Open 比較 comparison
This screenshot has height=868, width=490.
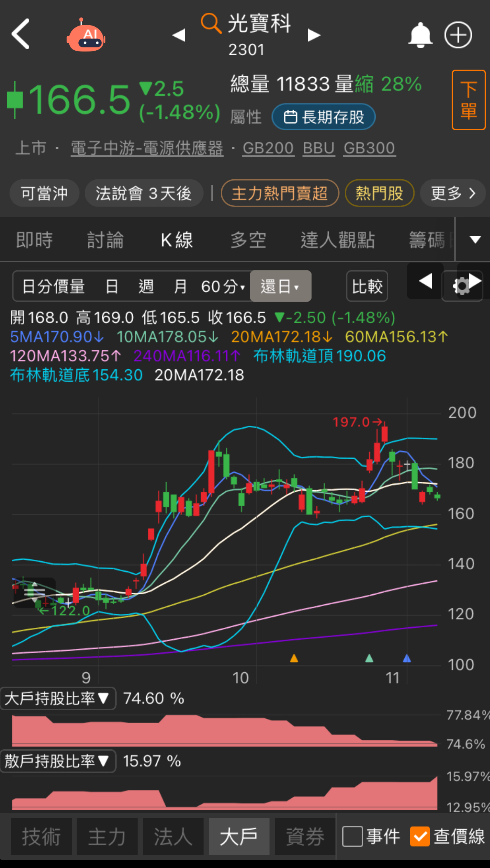click(x=367, y=286)
